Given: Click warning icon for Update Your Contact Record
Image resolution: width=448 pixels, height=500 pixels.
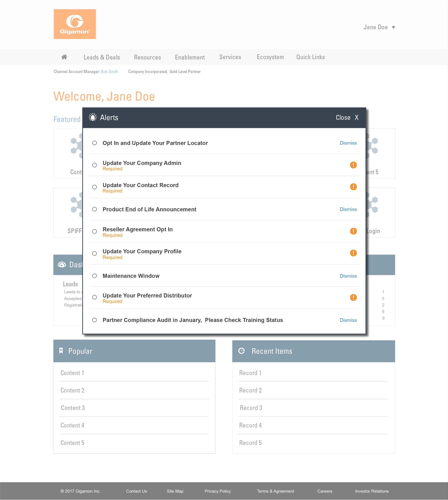Looking at the screenshot, I should (353, 187).
